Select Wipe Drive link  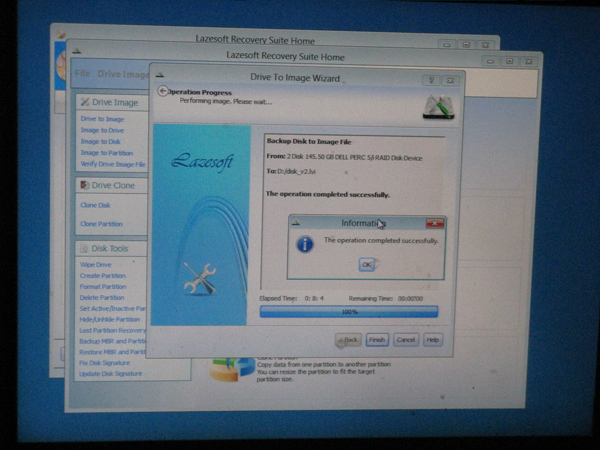coord(96,265)
